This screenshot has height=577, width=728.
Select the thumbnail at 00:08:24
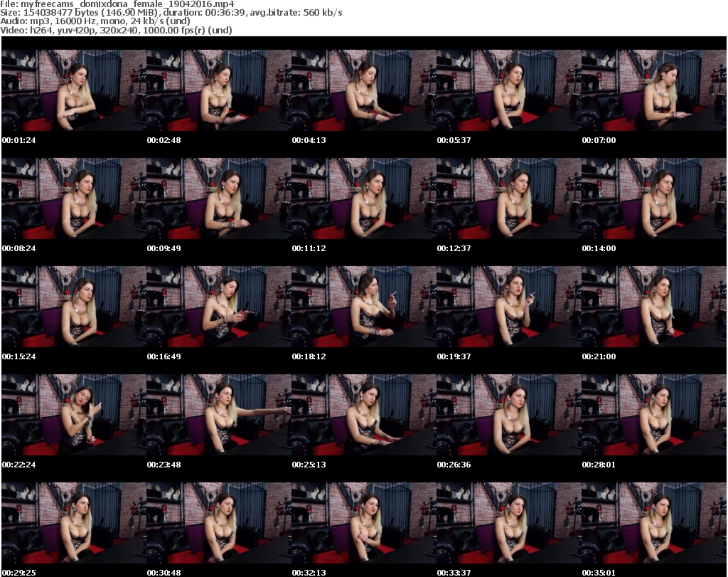(74, 198)
